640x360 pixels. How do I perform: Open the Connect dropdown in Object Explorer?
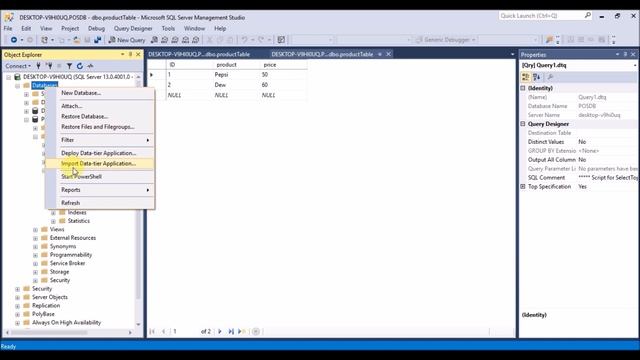[18, 66]
